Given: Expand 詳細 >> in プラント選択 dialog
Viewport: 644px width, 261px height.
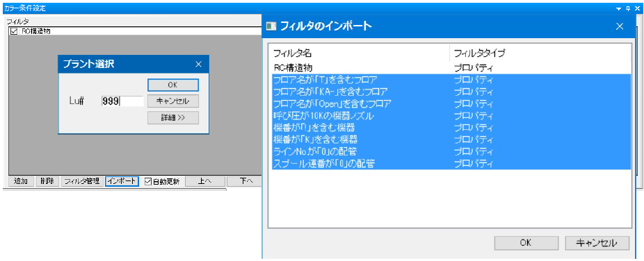Looking at the screenshot, I should click(x=173, y=117).
